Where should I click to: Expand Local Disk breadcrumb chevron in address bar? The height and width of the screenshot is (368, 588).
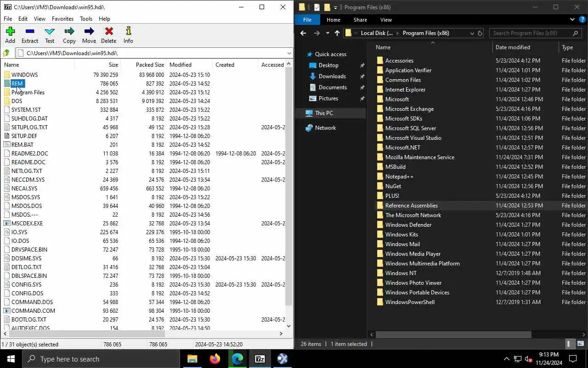click(x=397, y=33)
